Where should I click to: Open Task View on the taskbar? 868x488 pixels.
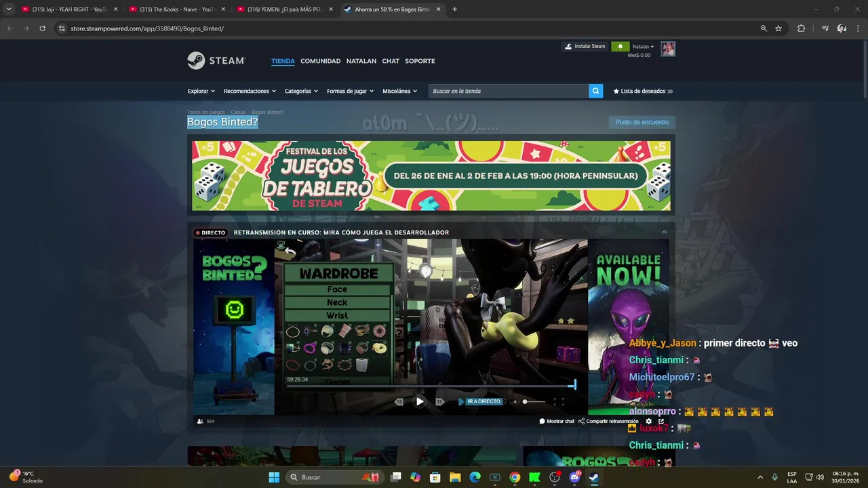[x=396, y=477]
